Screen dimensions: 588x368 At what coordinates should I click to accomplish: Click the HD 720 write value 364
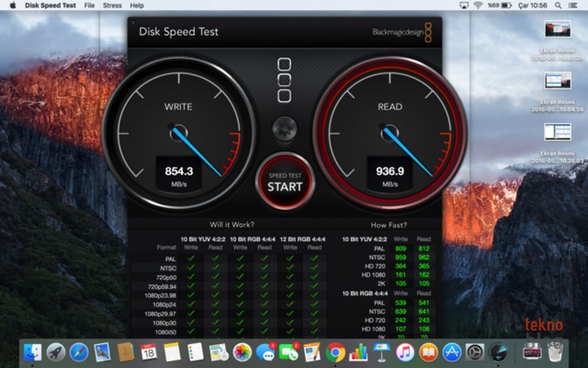pos(400,266)
